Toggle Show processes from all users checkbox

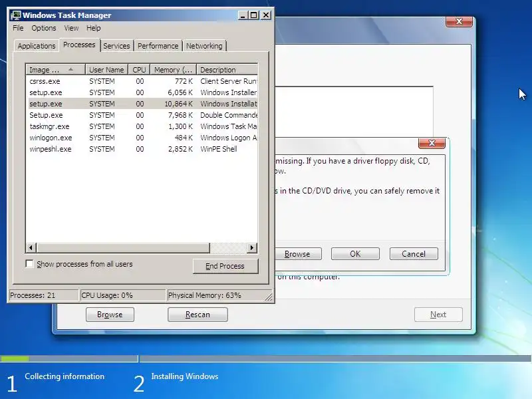point(29,263)
